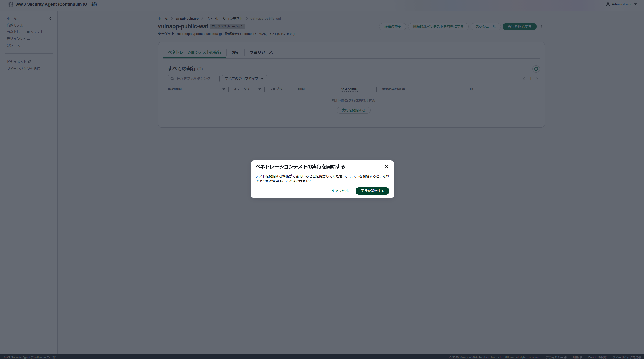Screen dimensions: 644x359
Task: Open デザインレビュー in the sidebar
Action: pyautogui.click(x=20, y=39)
